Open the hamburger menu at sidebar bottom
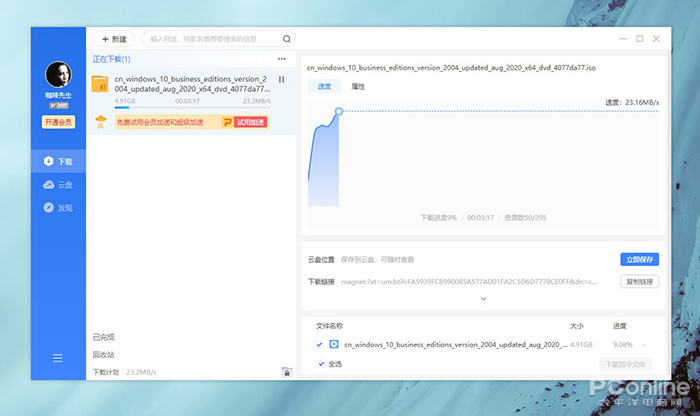The width and height of the screenshot is (700, 416). coord(58,358)
